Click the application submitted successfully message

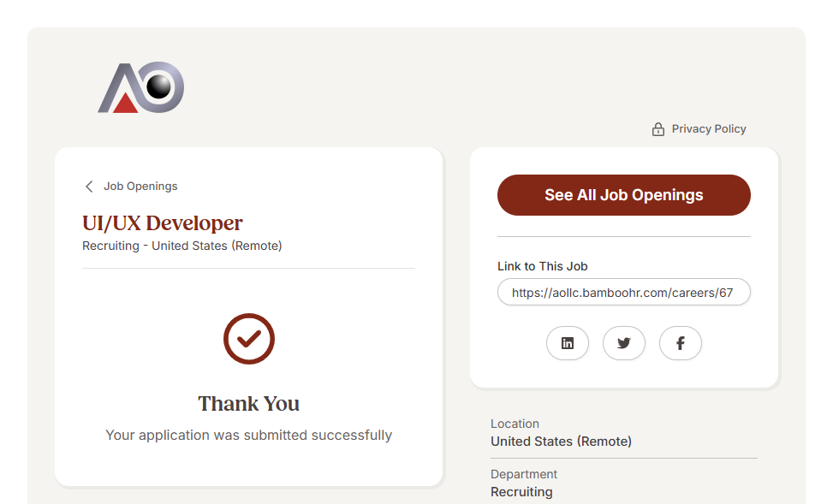point(248,435)
